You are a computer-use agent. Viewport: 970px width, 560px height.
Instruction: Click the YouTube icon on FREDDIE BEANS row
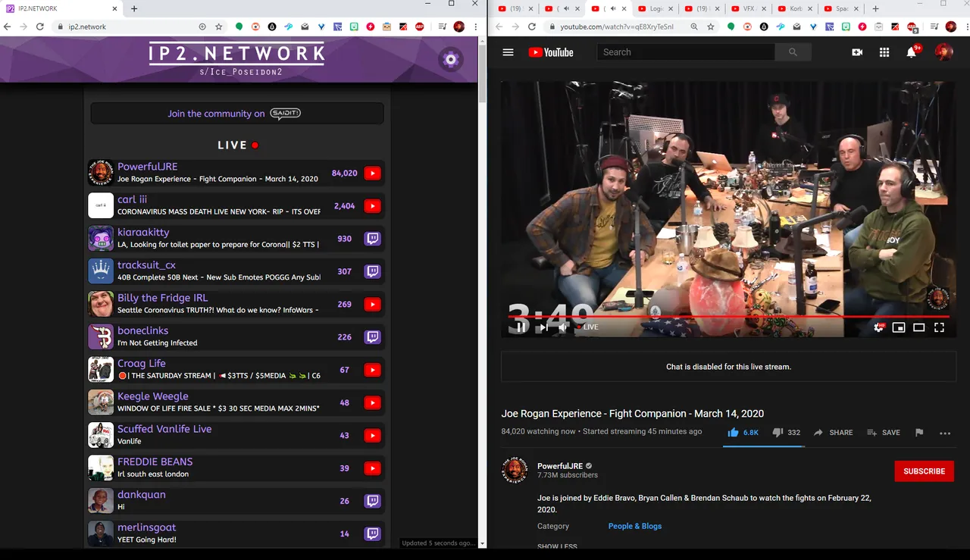click(372, 468)
